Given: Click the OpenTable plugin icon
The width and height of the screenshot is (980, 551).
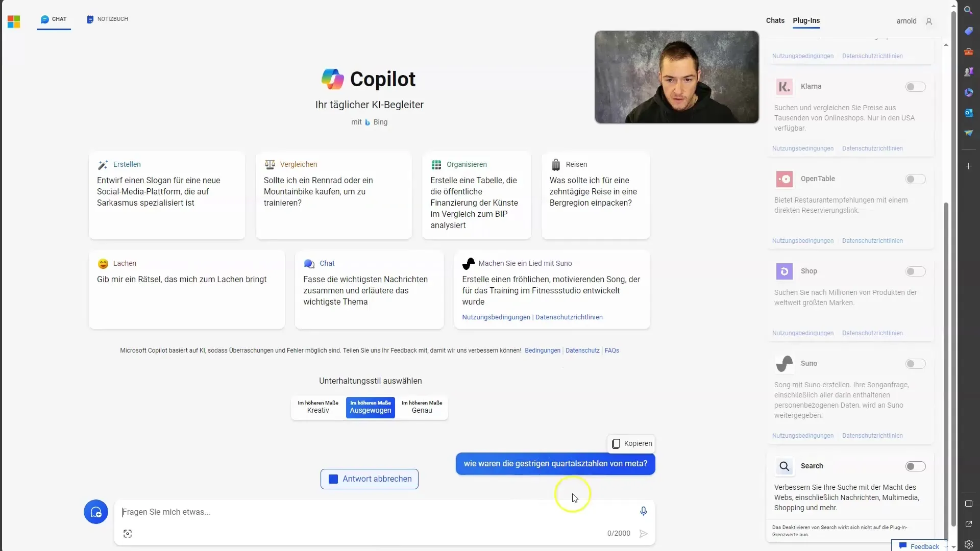Looking at the screenshot, I should click(x=784, y=178).
